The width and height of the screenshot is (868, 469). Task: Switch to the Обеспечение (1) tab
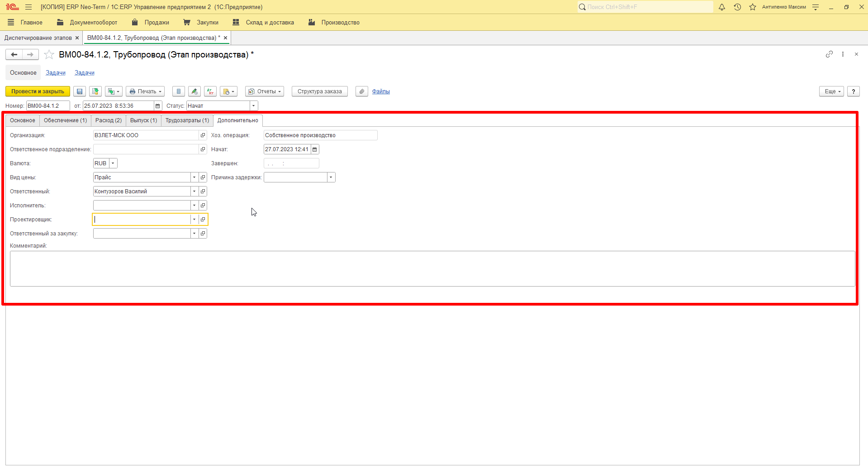[65, 120]
